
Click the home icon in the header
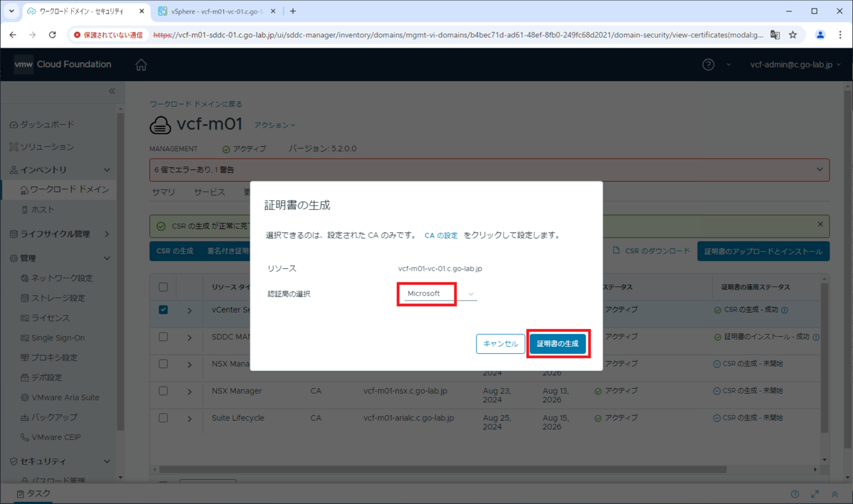[141, 65]
